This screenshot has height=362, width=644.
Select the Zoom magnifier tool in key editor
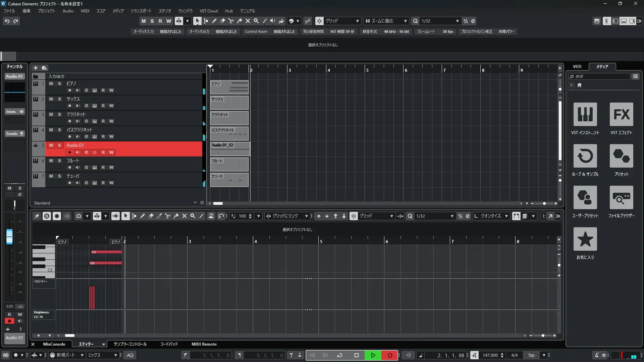point(193,216)
